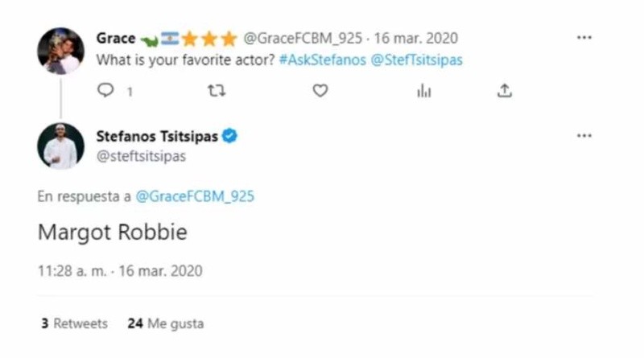
Task: Click the @steftsitsipas handle under the name
Action: [x=141, y=156]
